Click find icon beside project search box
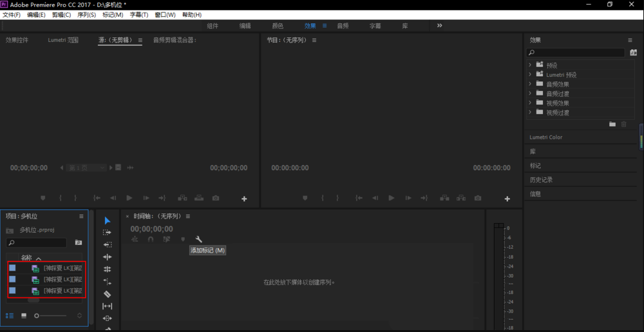644x332 pixels. click(79, 242)
